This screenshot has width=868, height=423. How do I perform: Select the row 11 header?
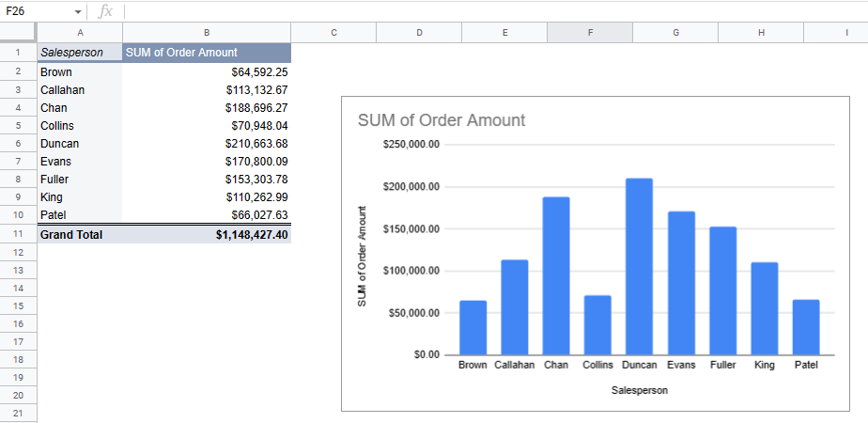(x=18, y=234)
